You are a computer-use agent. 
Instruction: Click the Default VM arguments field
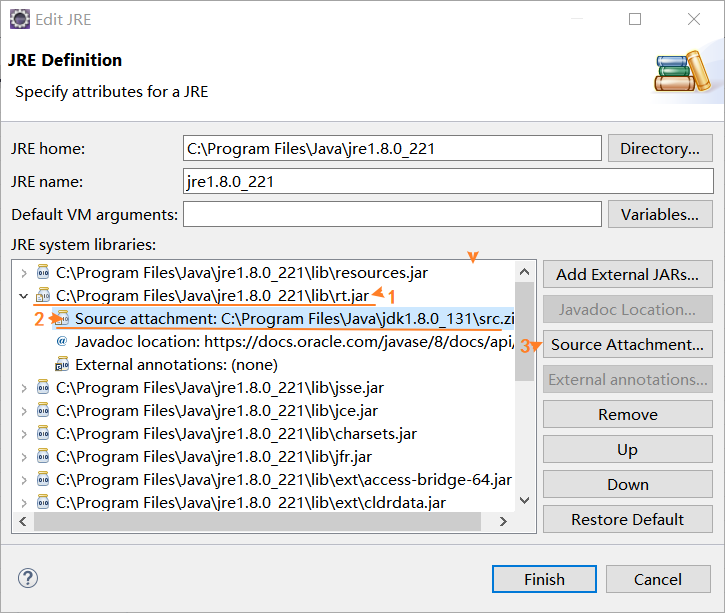coord(392,215)
